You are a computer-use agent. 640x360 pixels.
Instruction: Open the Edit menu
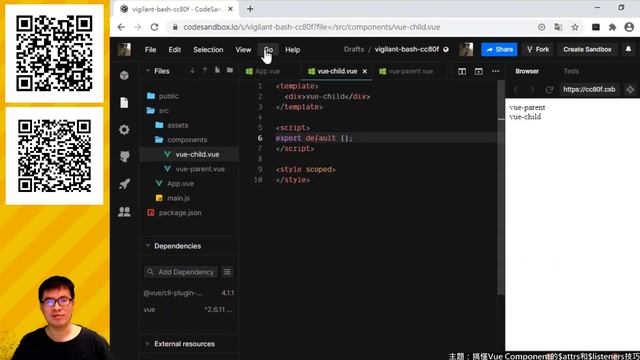(x=175, y=50)
